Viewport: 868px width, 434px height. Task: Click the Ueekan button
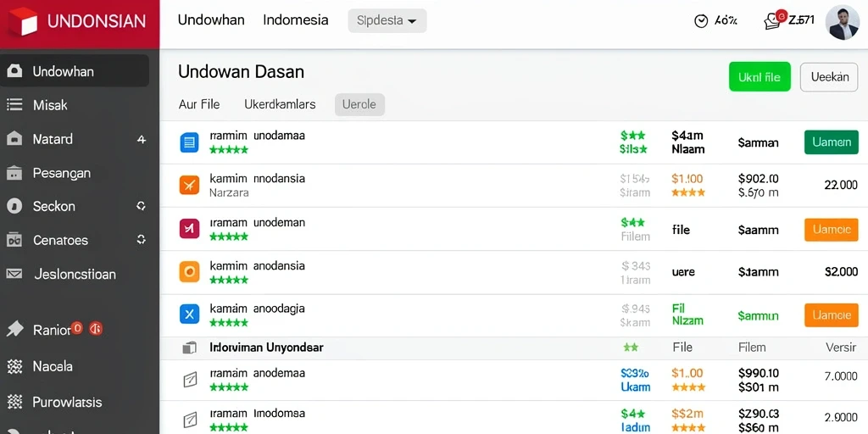[829, 77]
